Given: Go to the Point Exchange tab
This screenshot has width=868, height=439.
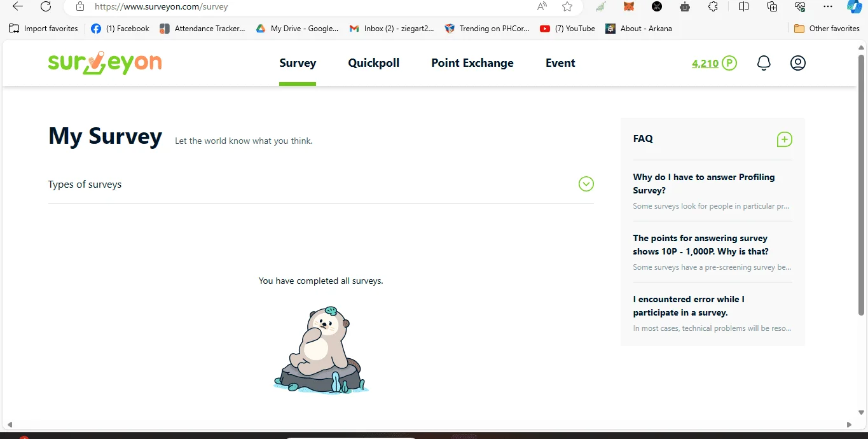Looking at the screenshot, I should coord(472,63).
